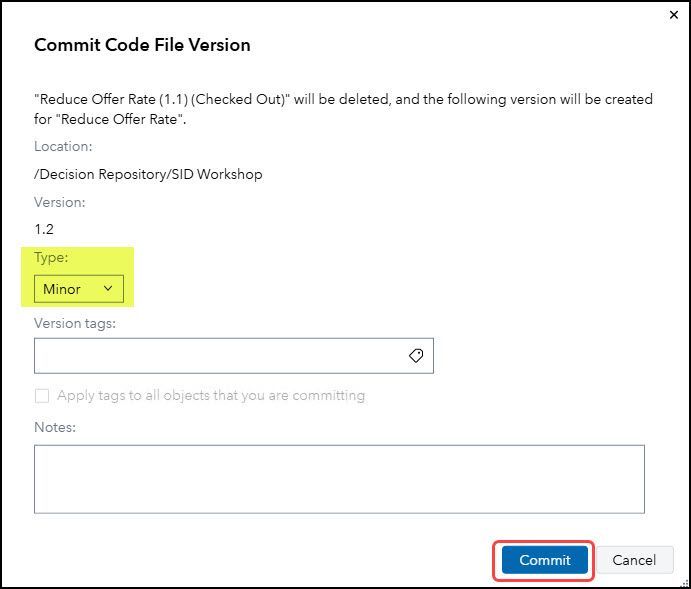Select the /Decision Repository/SID Workshop path text

148,174
